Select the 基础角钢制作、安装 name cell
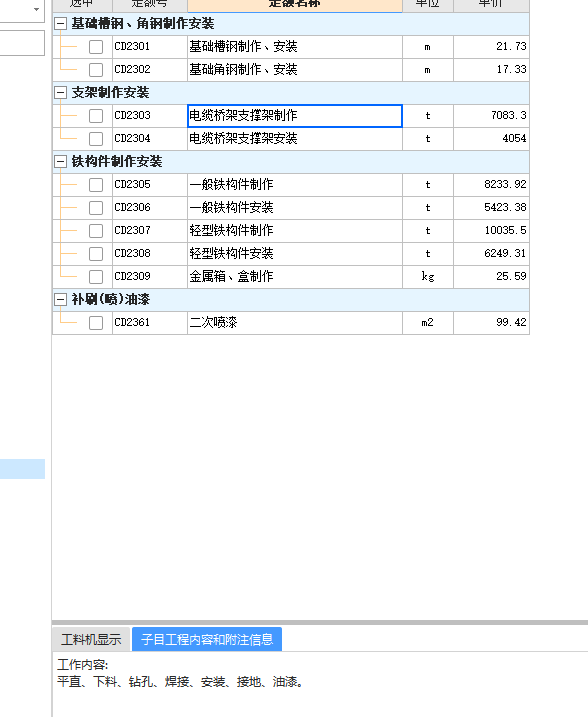 click(x=295, y=70)
